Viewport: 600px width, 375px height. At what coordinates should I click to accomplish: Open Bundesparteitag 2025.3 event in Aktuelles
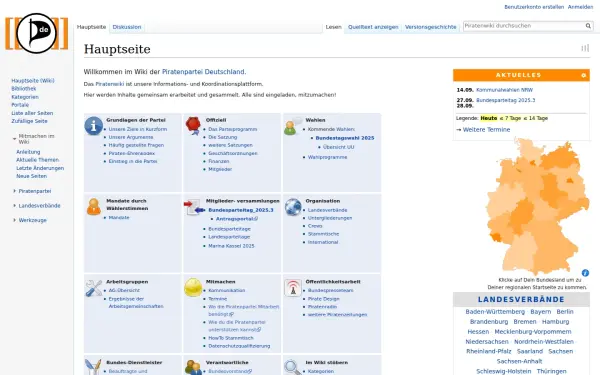[x=505, y=100]
